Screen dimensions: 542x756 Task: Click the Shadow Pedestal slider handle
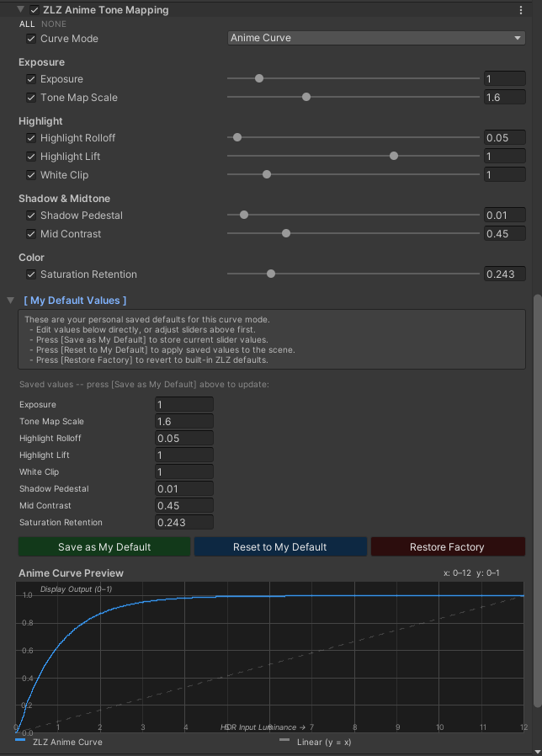click(x=244, y=215)
